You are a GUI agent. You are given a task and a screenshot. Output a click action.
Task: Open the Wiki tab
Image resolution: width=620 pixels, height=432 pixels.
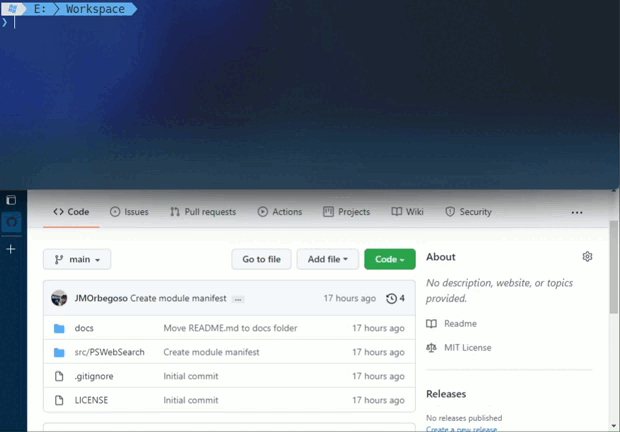[x=407, y=212]
